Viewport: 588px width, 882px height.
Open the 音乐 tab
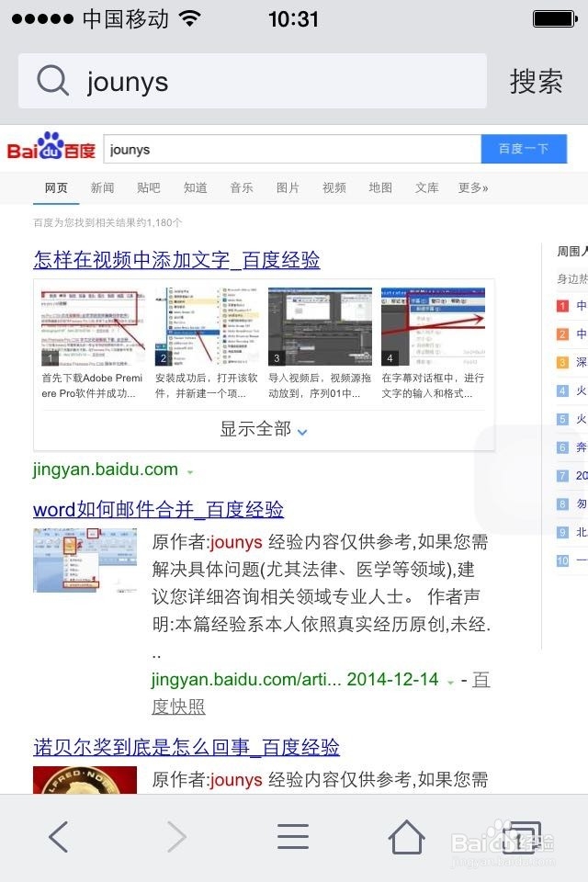(x=242, y=187)
